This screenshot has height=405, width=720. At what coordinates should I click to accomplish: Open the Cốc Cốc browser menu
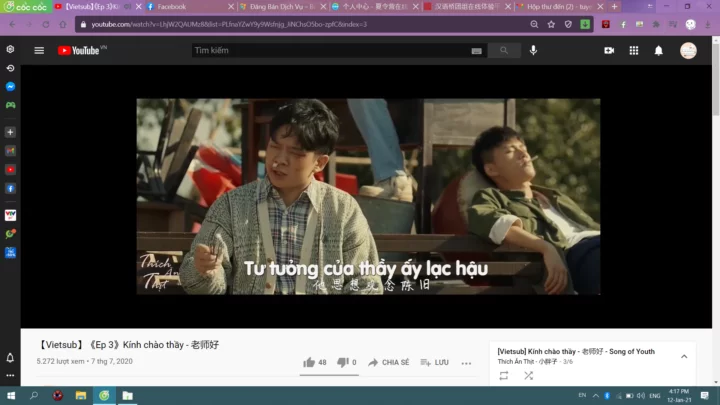coord(26,6)
